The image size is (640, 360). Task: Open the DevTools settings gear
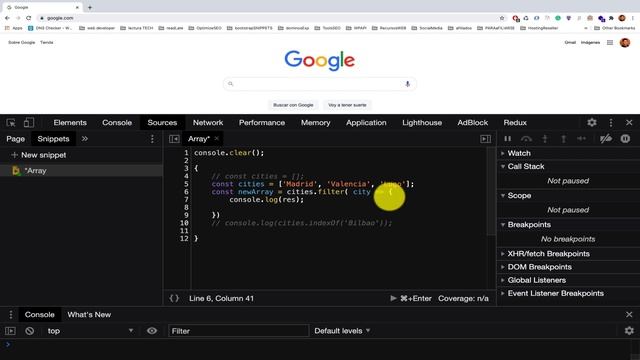click(x=592, y=122)
